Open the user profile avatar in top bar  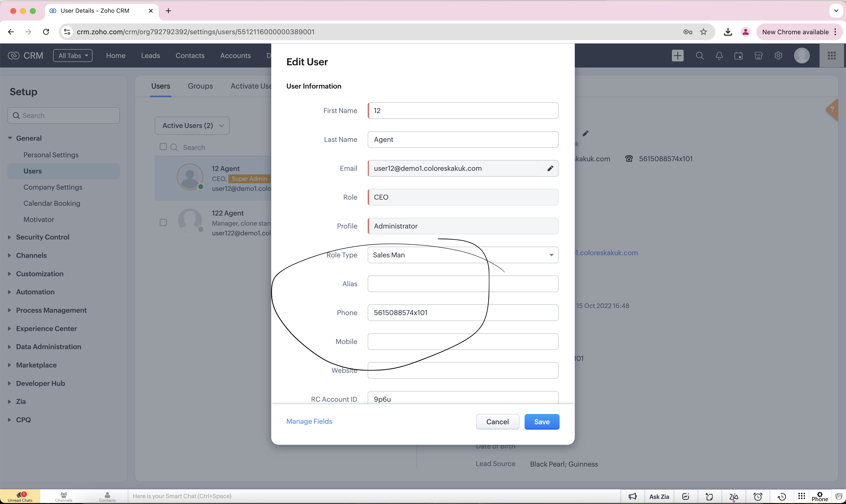pos(801,56)
